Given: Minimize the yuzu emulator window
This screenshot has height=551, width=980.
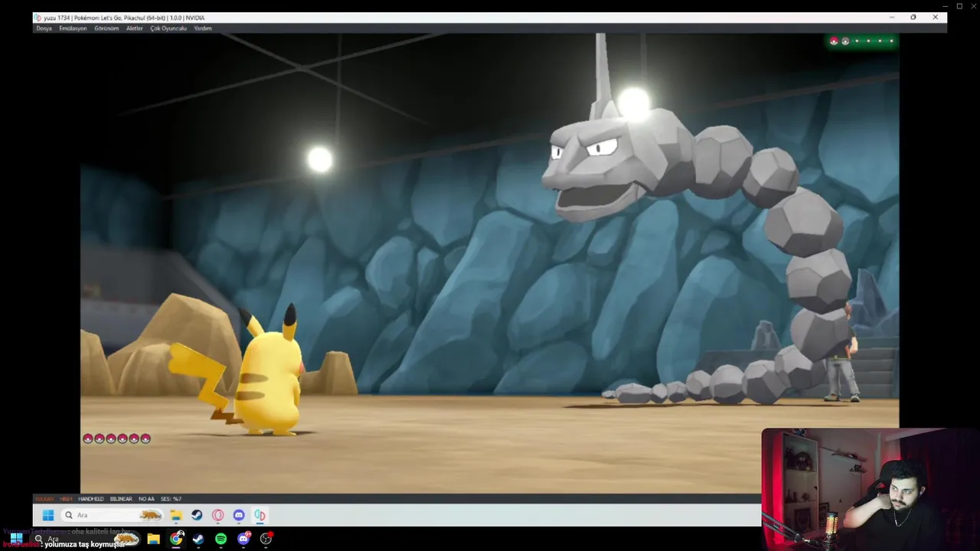Looking at the screenshot, I should click(891, 18).
